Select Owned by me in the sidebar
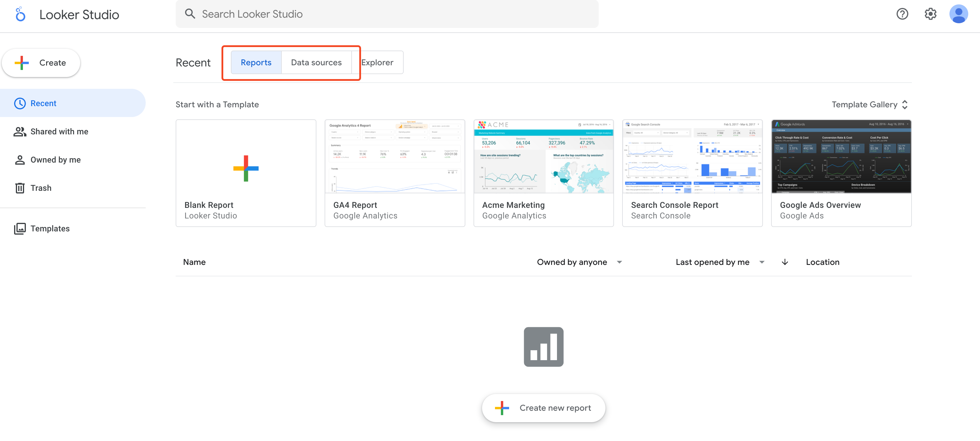Image resolution: width=980 pixels, height=441 pixels. pos(56,160)
